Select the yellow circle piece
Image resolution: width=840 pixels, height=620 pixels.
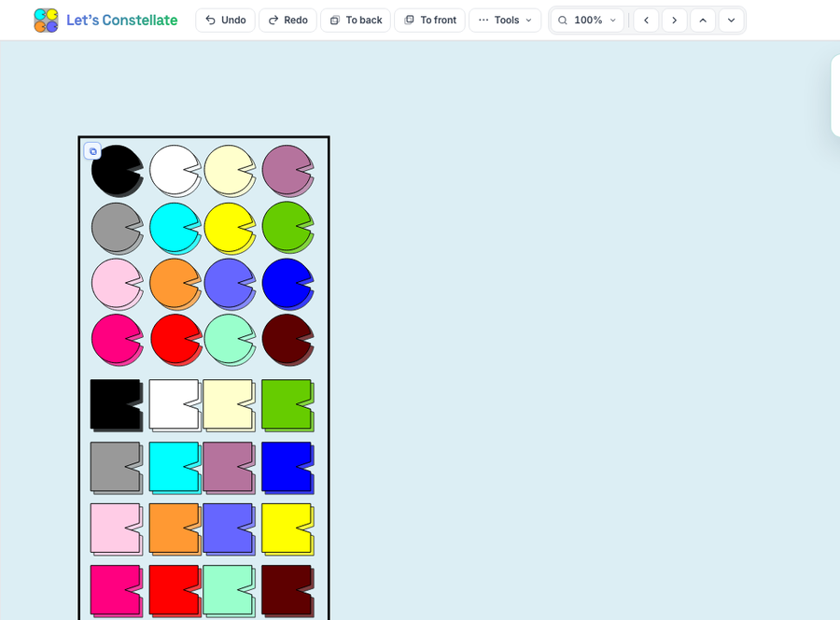230,228
